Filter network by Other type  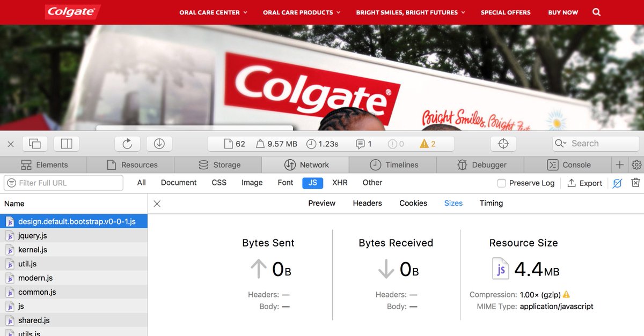tap(372, 183)
